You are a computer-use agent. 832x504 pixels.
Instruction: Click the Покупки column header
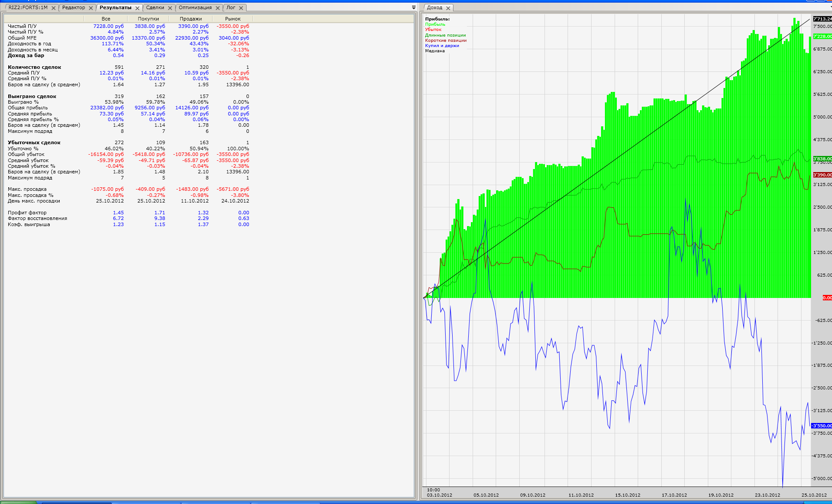148,19
